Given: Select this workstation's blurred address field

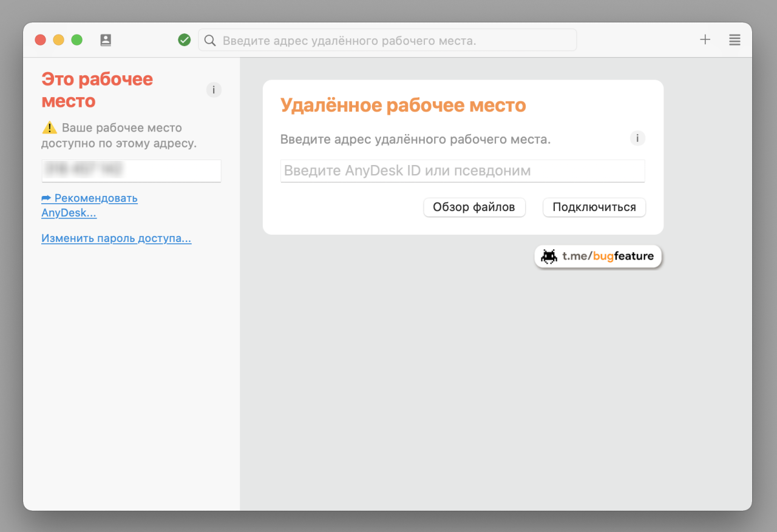Looking at the screenshot, I should coord(131,170).
